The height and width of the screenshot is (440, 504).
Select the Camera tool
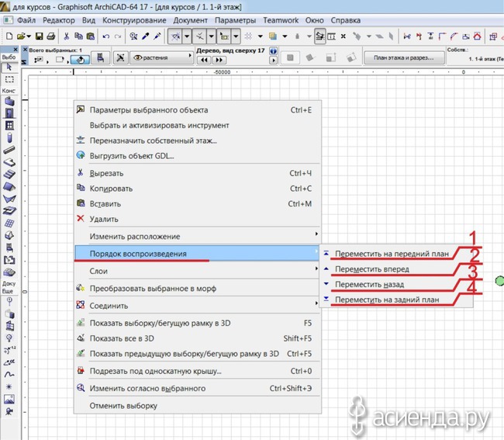point(9,411)
